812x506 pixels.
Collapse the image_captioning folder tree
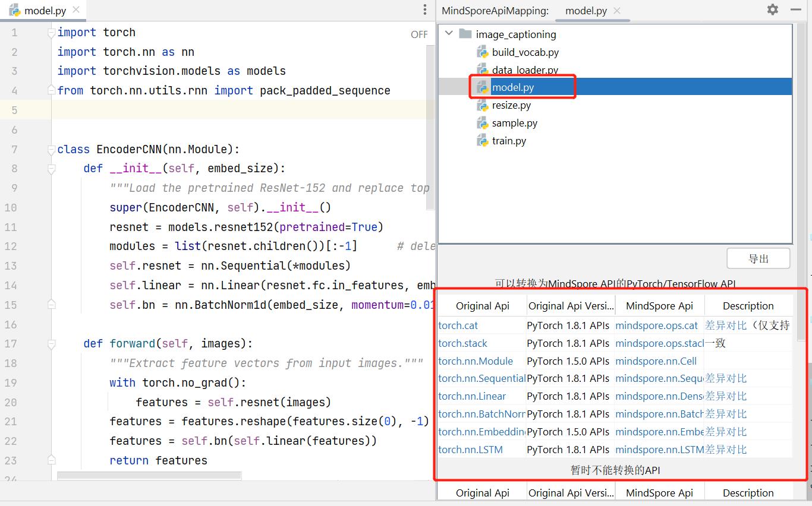pos(449,34)
